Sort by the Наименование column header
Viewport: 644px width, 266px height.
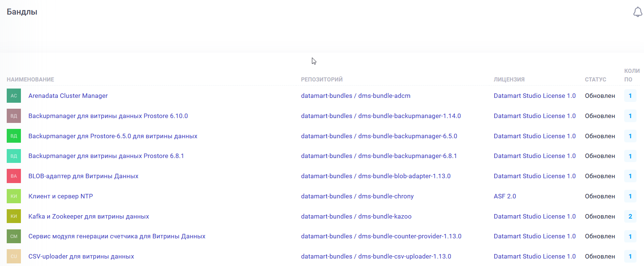pyautogui.click(x=30, y=79)
